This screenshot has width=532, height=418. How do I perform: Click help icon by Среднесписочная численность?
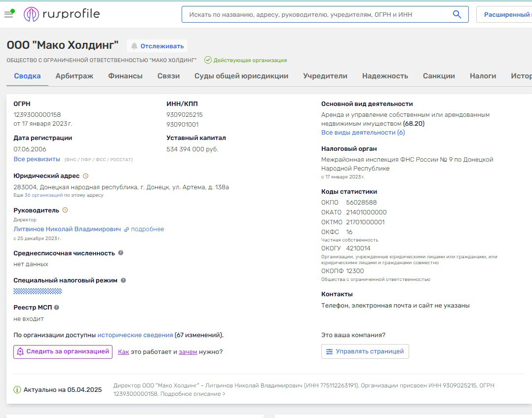(121, 253)
